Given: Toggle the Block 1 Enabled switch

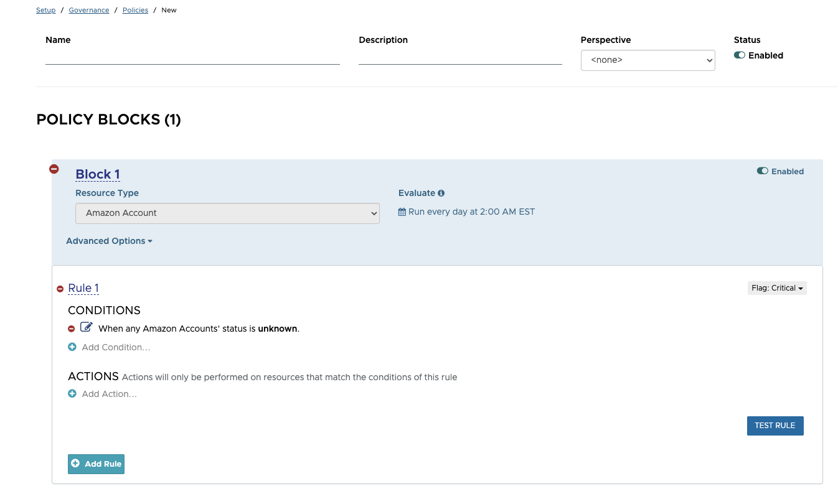Looking at the screenshot, I should 763,171.
